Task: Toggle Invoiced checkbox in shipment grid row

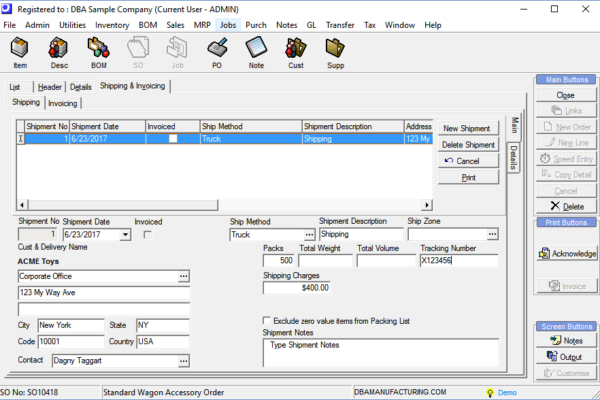Action: [x=173, y=139]
